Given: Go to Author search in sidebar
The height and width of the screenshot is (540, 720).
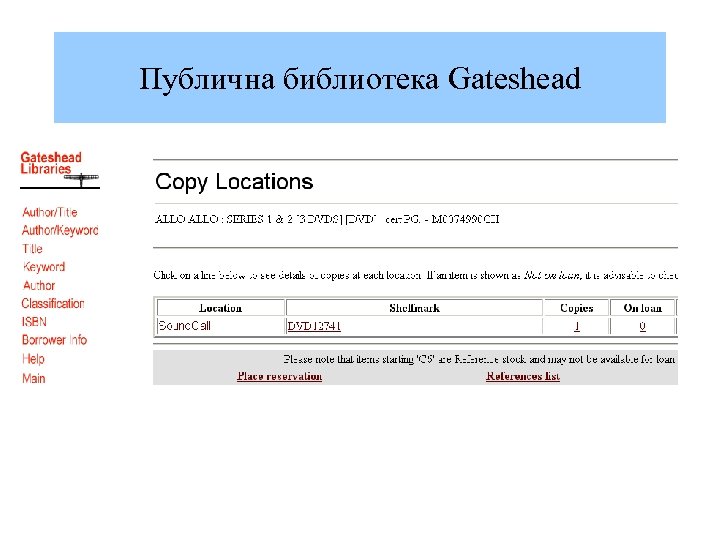Looking at the screenshot, I should coord(39,285).
